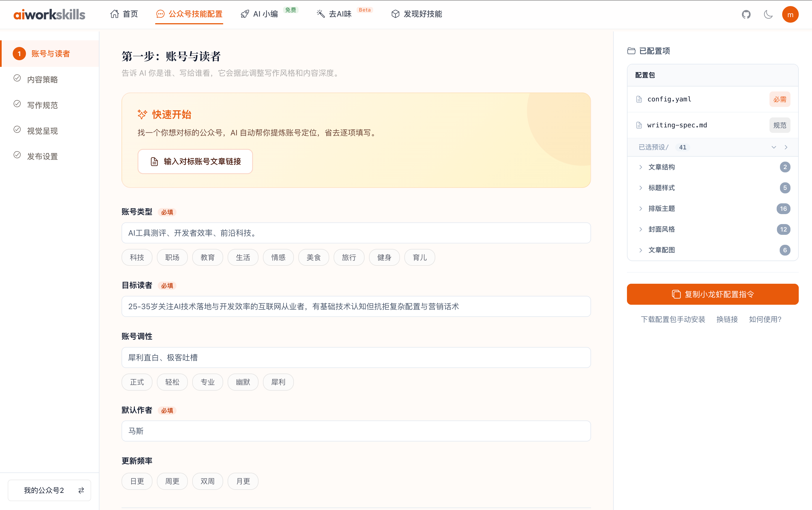This screenshot has width=812, height=510.
Task: Click the 默认作者 input field
Action: (x=356, y=431)
